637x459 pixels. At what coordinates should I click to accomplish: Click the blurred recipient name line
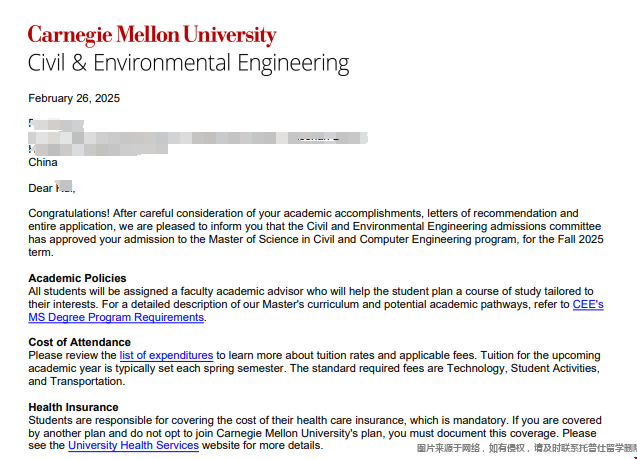pos(56,124)
